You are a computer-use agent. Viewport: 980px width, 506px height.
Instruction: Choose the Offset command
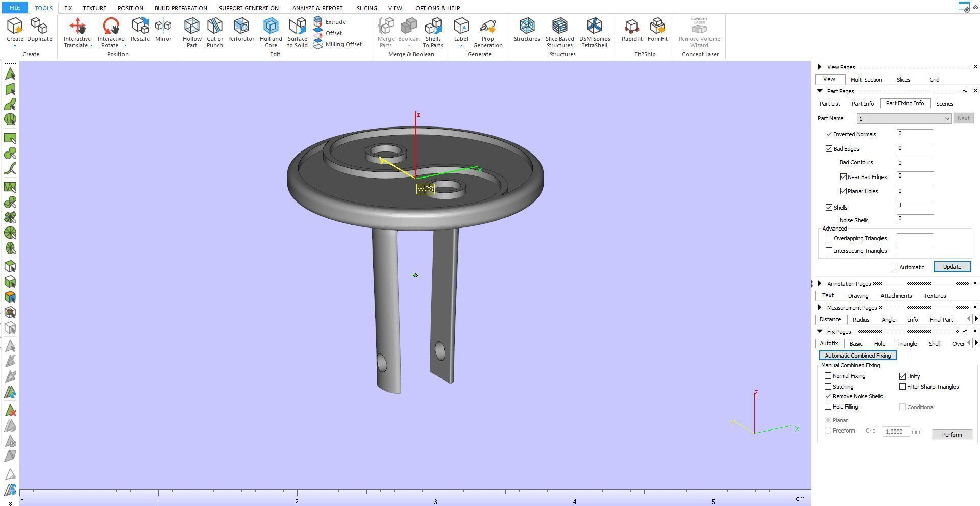(x=328, y=33)
